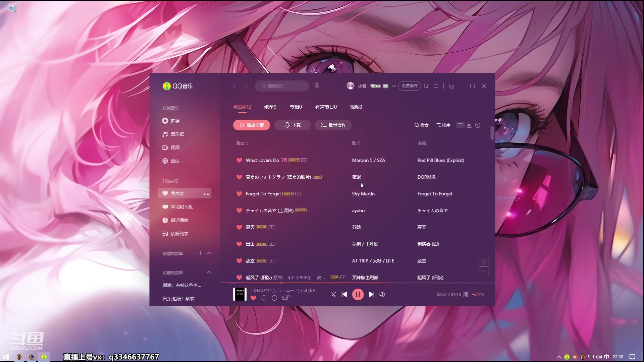This screenshot has width=644, height=362.
Task: Pause the current track with the pause button
Action: (358, 294)
